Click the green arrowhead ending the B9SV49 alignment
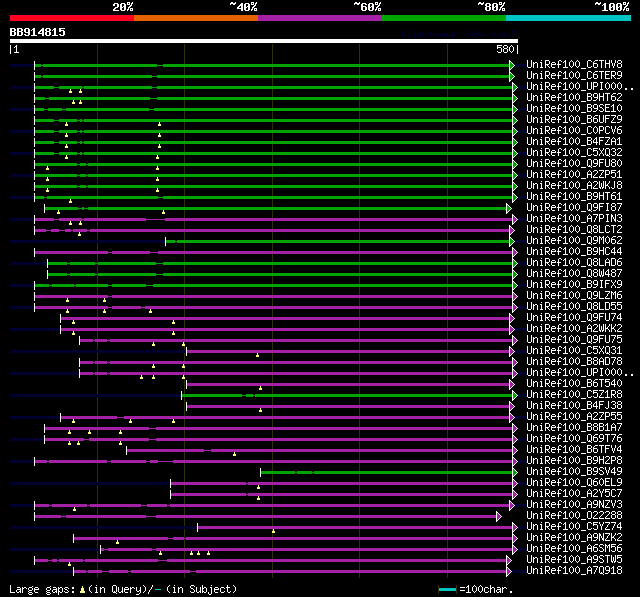 (515, 473)
